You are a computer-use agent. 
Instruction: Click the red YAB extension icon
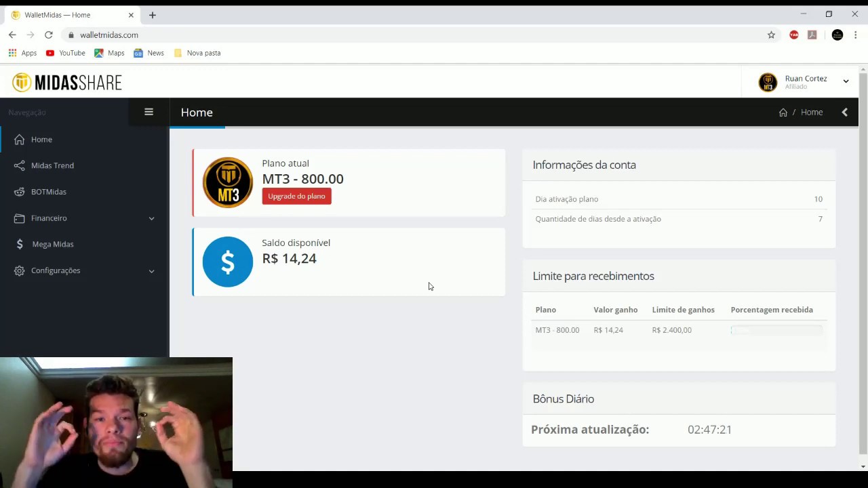point(793,35)
